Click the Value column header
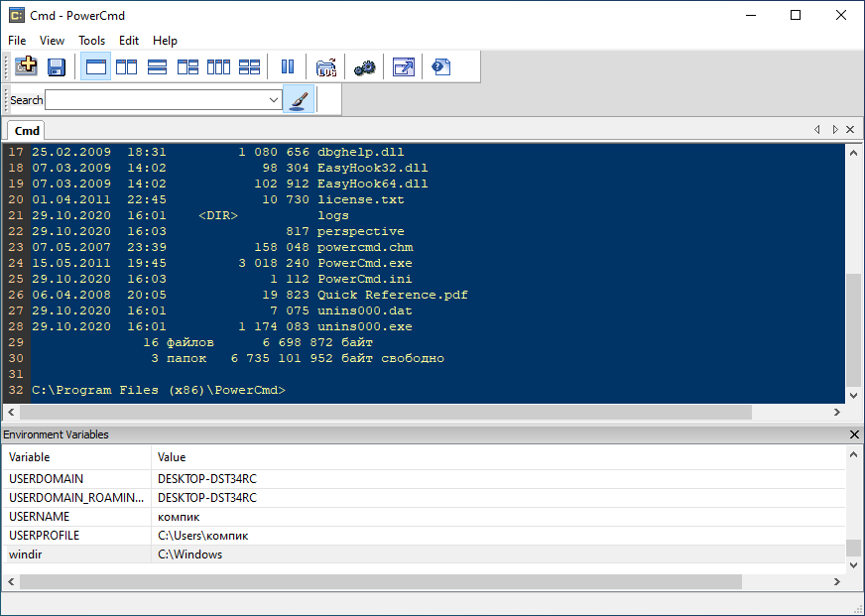This screenshot has height=616, width=865. tap(172, 457)
